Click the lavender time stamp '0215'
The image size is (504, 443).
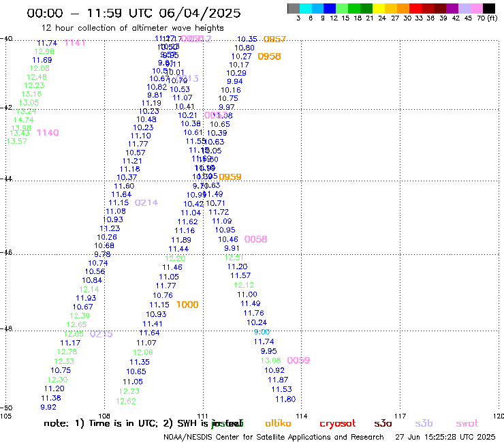[101, 334]
